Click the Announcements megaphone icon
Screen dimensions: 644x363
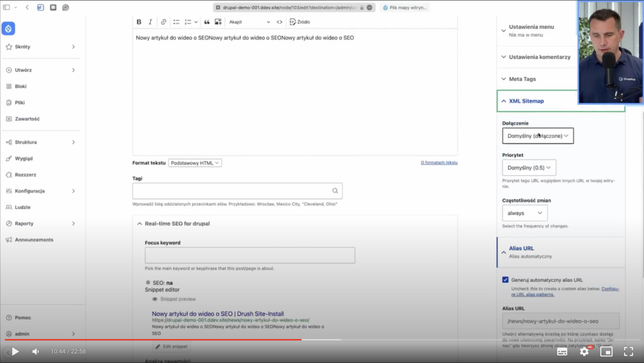[x=9, y=240]
